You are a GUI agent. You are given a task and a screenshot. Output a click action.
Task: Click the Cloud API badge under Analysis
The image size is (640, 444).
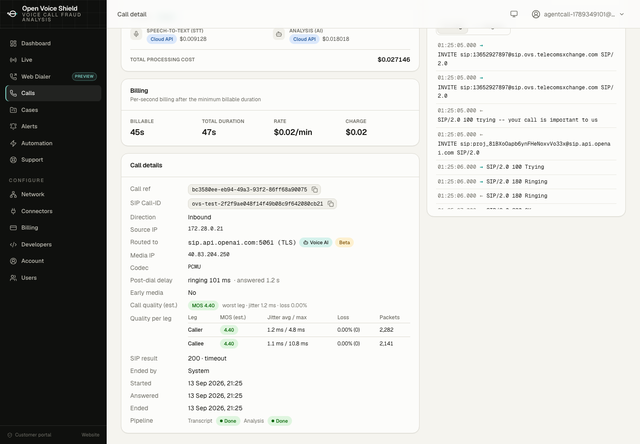tap(304, 39)
